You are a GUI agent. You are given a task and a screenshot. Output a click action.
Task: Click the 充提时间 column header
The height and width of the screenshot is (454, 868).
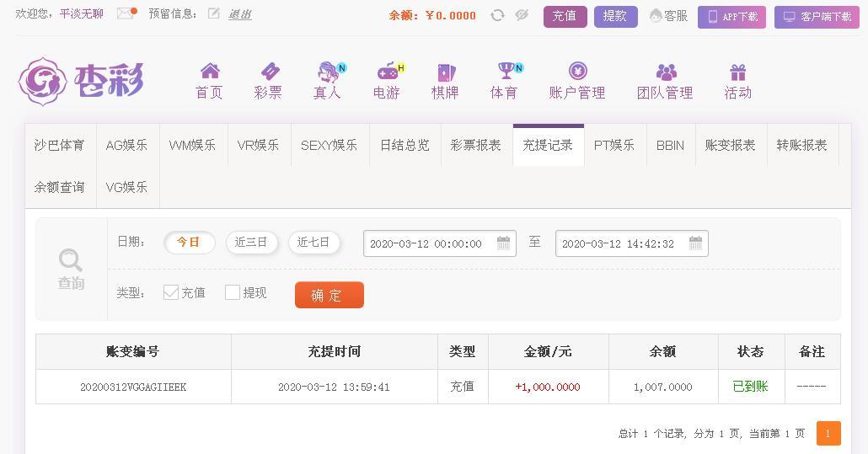coord(335,352)
